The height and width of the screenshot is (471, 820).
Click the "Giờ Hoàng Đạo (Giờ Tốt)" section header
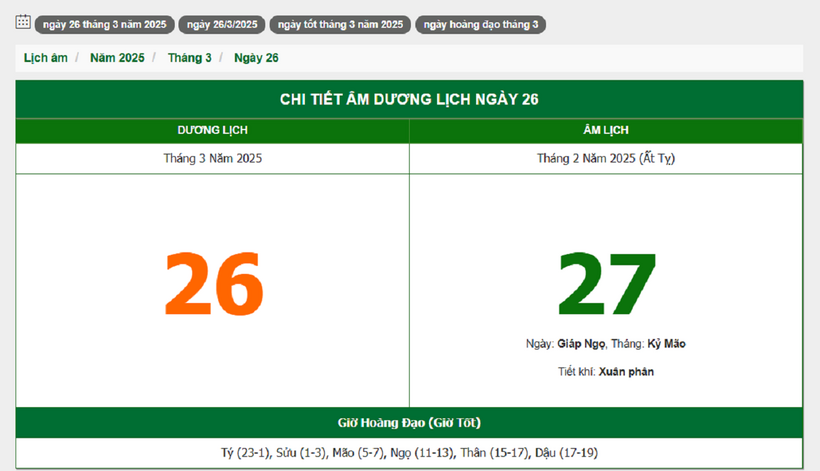tap(410, 422)
